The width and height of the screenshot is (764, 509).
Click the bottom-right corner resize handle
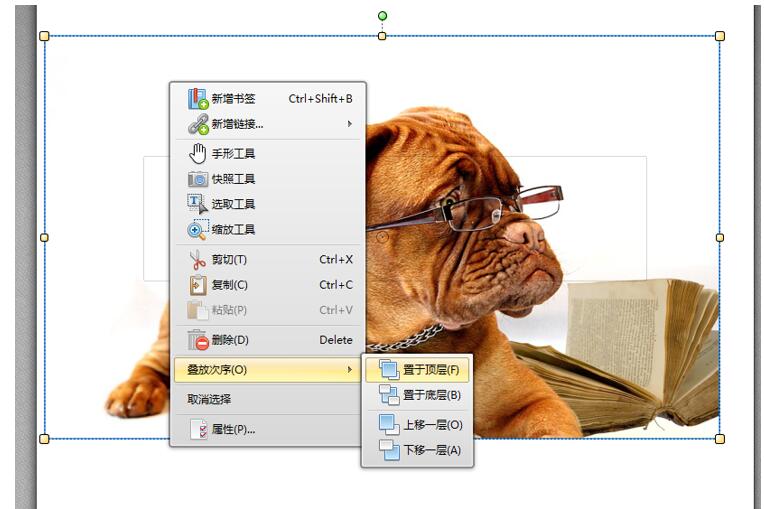pos(720,439)
